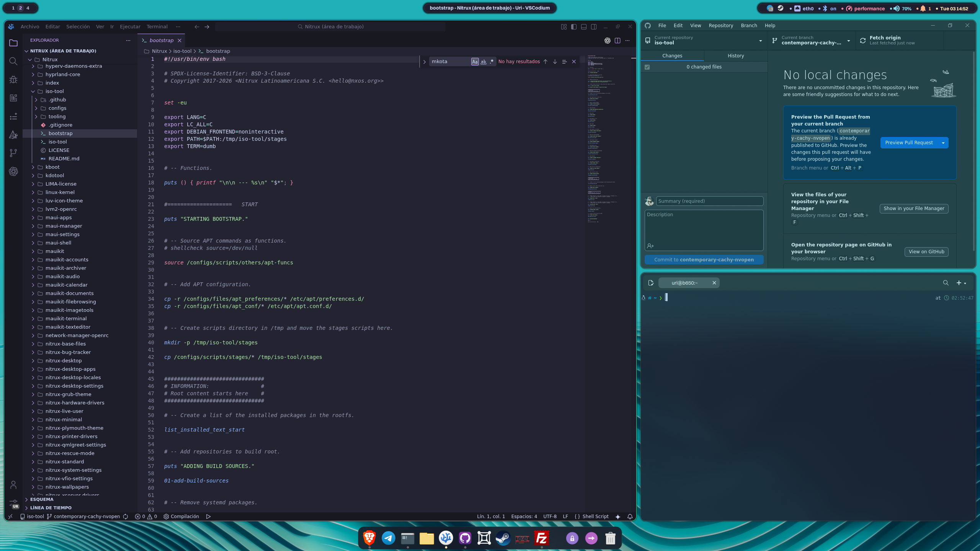Click the notifications bell in status bar
The height and width of the screenshot is (551, 980).
[630, 517]
